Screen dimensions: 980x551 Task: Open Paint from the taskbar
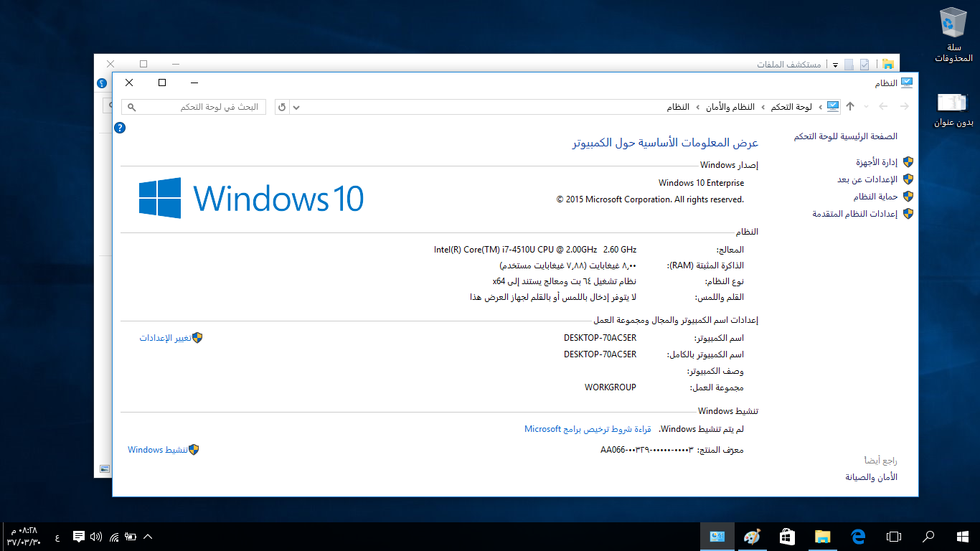tap(752, 537)
